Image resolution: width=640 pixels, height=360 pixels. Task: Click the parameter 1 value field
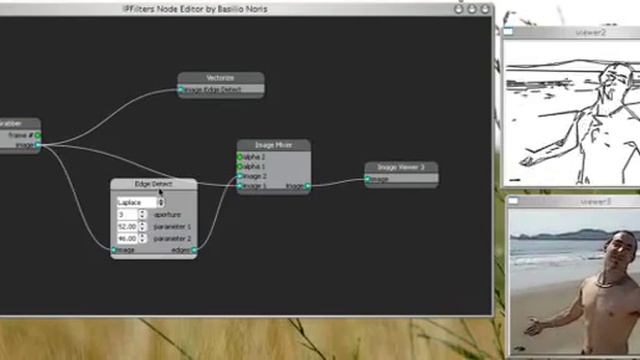pyautogui.click(x=127, y=226)
